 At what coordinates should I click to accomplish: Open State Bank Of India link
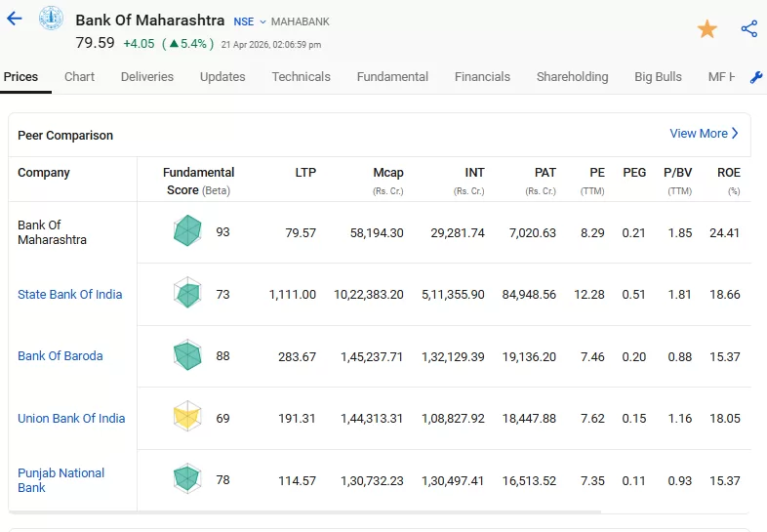[70, 294]
